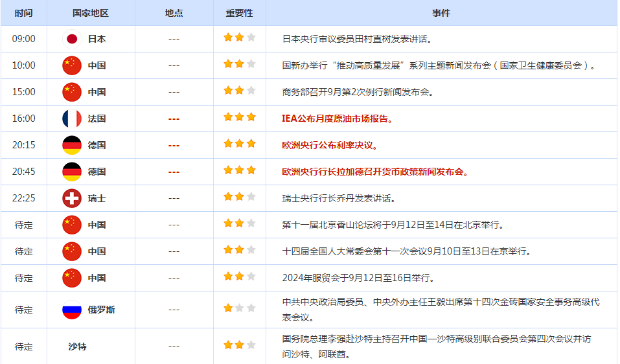The height and width of the screenshot is (364, 620).
Task: Click the 国家地区 column header
Action: (91, 13)
